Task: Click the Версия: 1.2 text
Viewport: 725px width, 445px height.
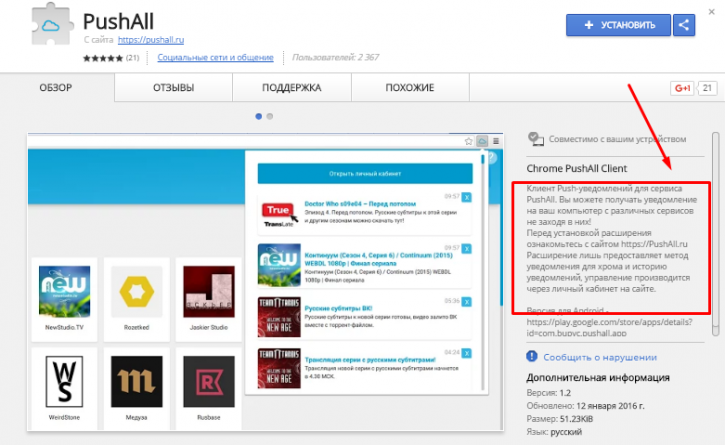Action: coord(548,393)
